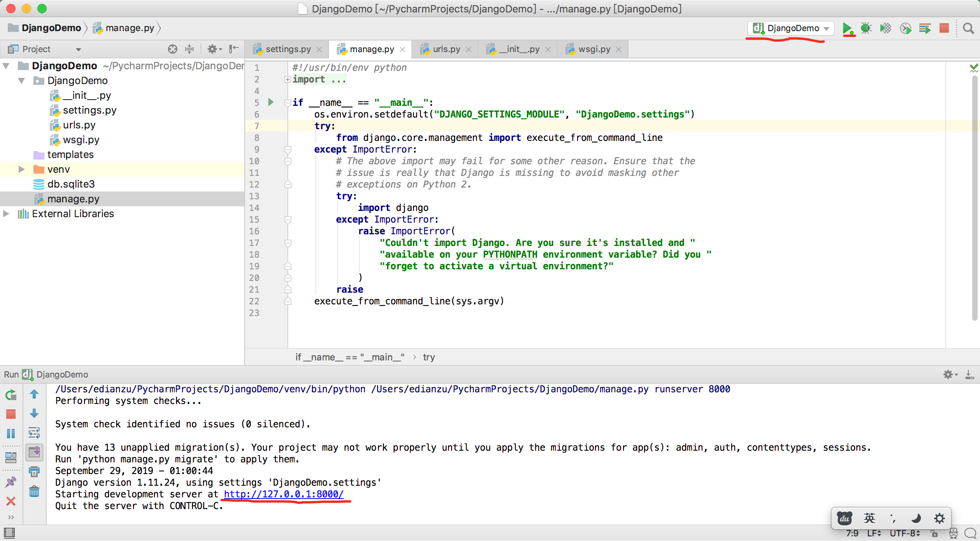Click Scroll from Source target icon

point(172,49)
